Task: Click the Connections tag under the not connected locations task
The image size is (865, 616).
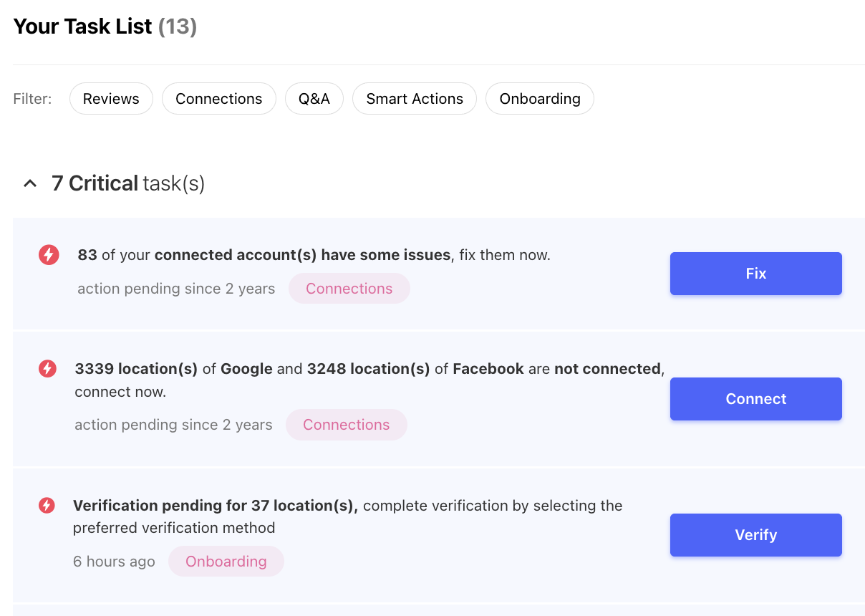Action: pyautogui.click(x=347, y=425)
